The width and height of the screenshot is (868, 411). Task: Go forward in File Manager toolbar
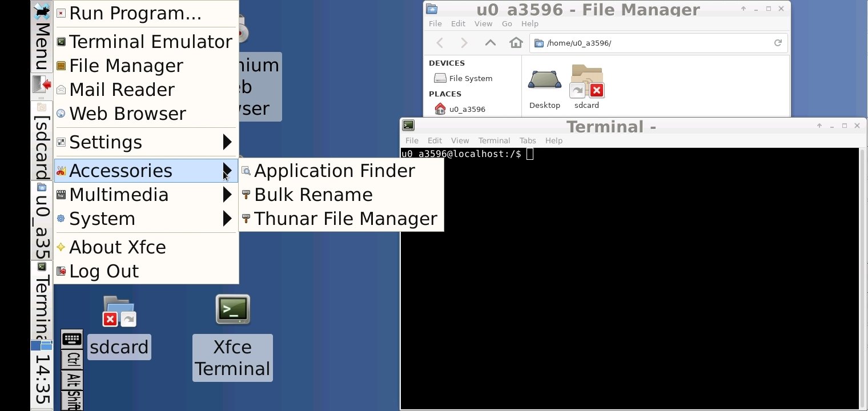(464, 43)
